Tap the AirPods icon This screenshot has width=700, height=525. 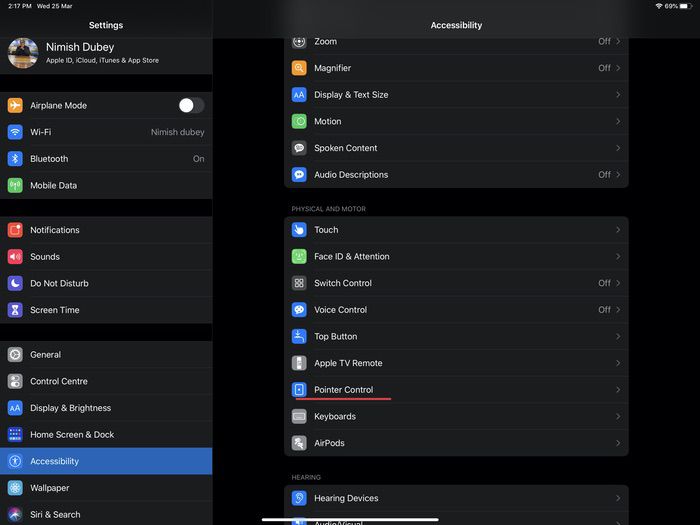tap(299, 443)
